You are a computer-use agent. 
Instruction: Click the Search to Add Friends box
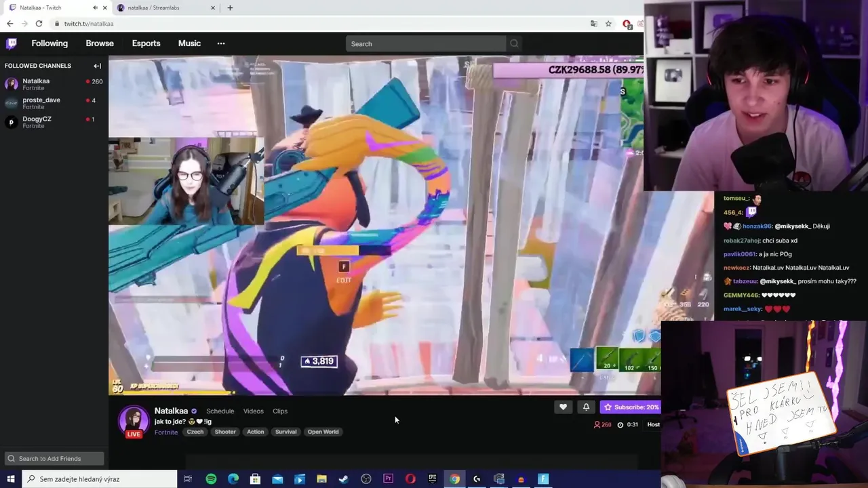click(x=54, y=458)
